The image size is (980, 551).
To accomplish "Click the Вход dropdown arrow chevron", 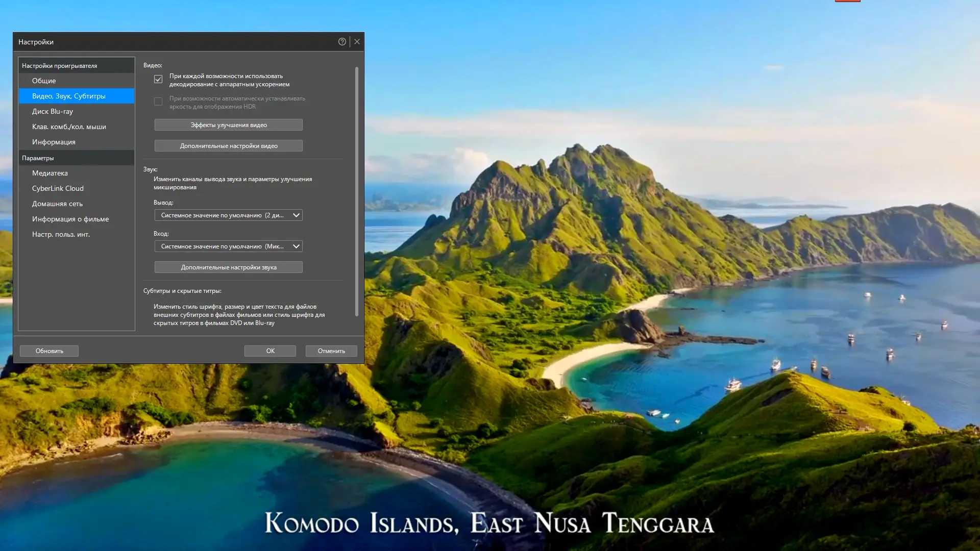I will (296, 246).
